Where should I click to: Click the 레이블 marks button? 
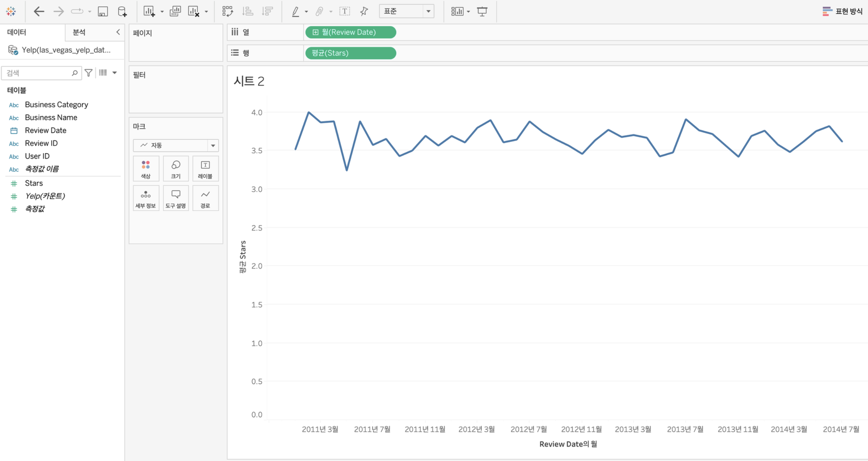click(205, 169)
